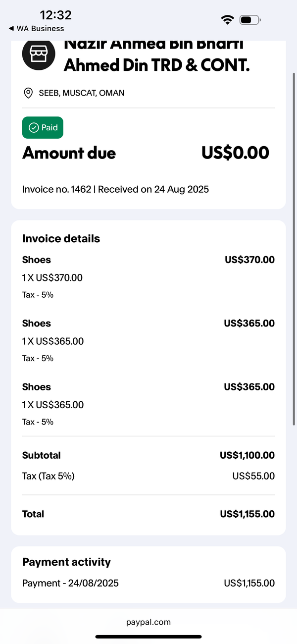Tap the Payment - 24/08/2025 entry
Viewport: 297px width, 644px height.
pyautogui.click(x=148, y=583)
